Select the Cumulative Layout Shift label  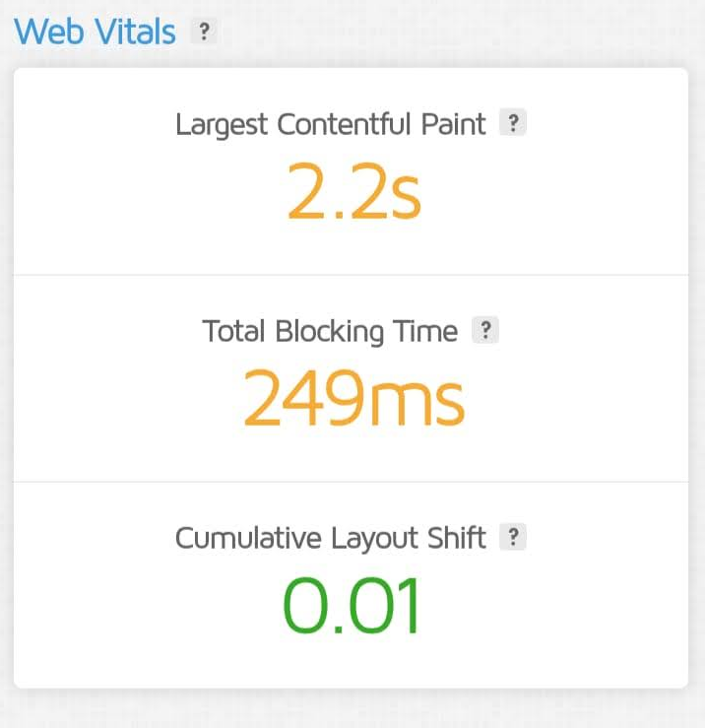331,538
